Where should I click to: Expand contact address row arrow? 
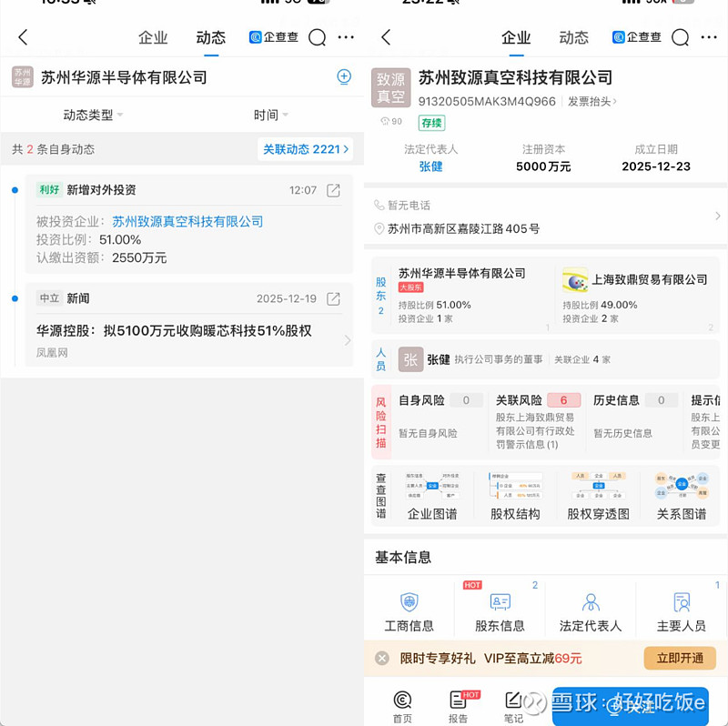tap(718, 216)
